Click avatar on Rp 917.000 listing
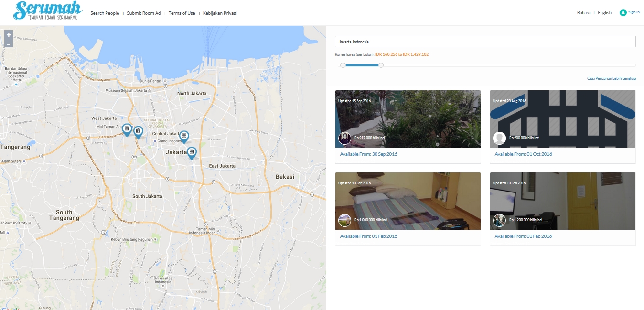644x310 pixels. pyautogui.click(x=344, y=139)
